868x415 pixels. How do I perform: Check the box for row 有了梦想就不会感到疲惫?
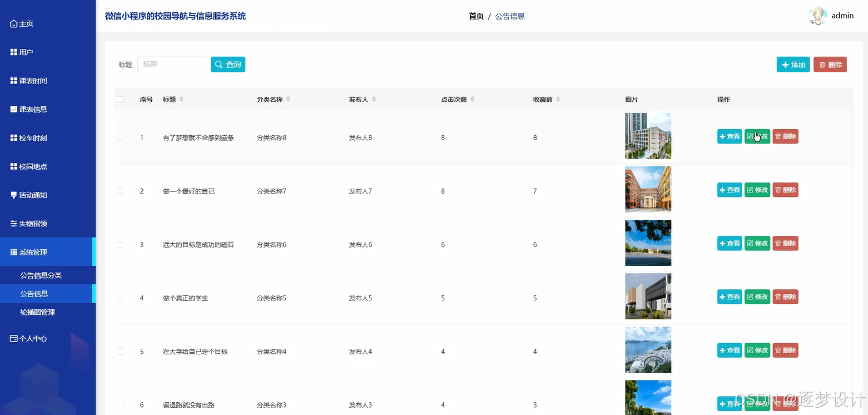(x=120, y=137)
